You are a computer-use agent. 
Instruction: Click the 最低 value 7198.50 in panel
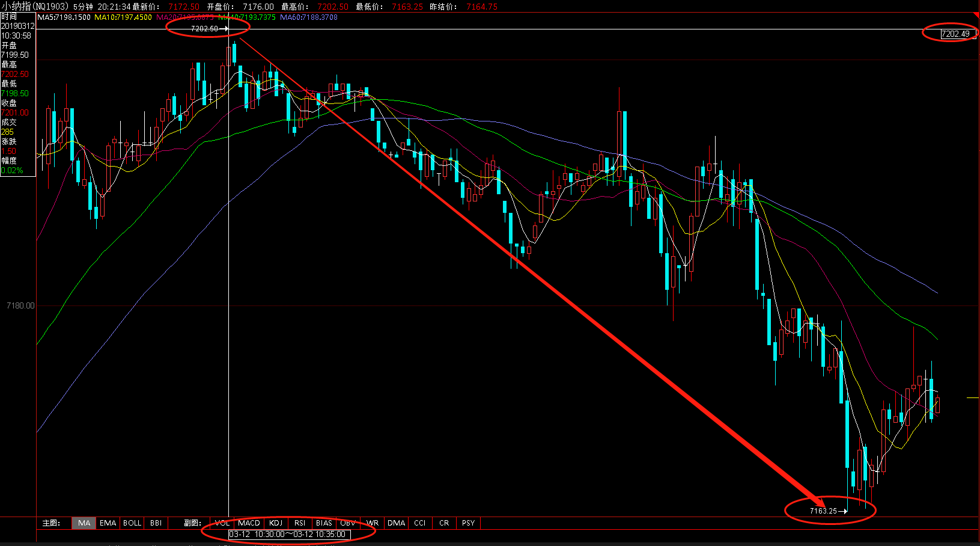coord(15,93)
